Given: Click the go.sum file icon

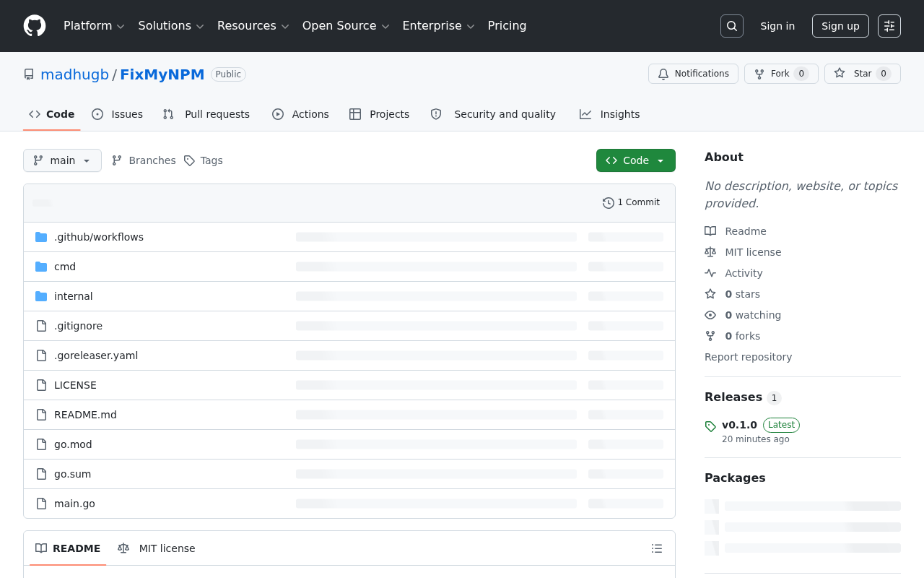Looking at the screenshot, I should coord(41,474).
